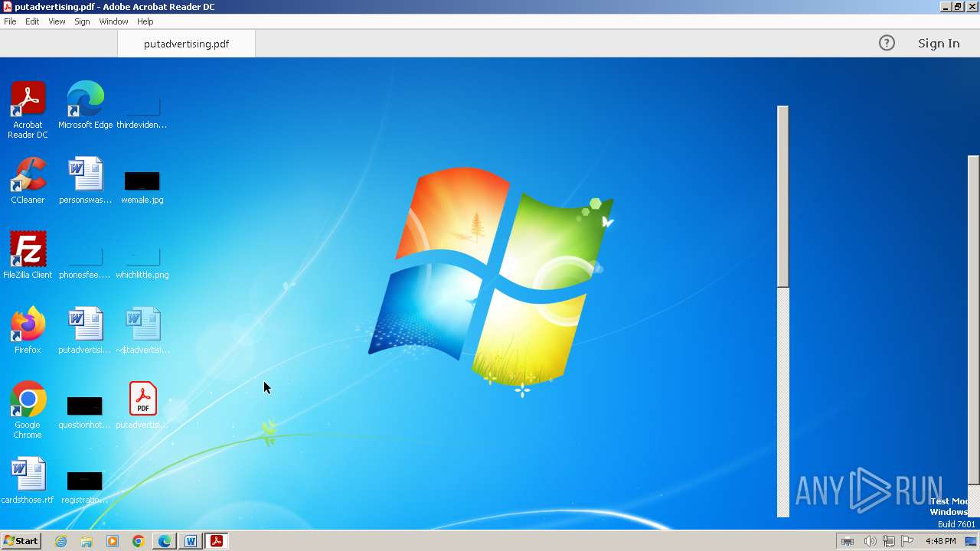
Task: Click the Start button
Action: pyautogui.click(x=21, y=541)
